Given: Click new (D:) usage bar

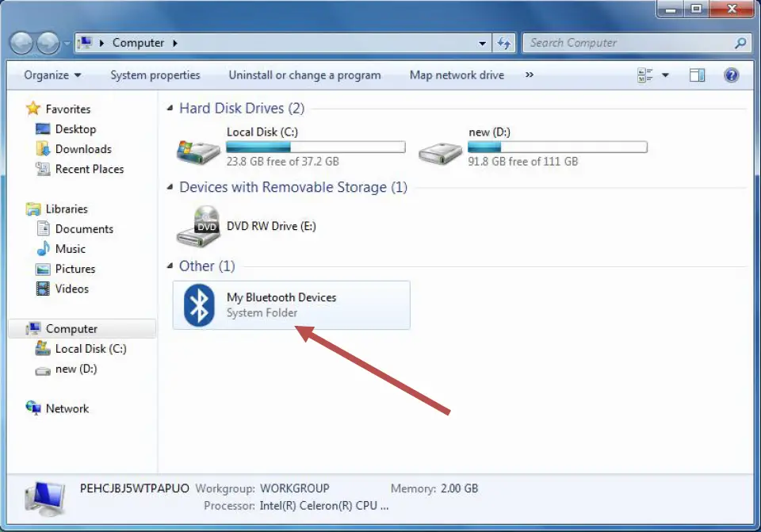Looking at the screenshot, I should [x=557, y=147].
